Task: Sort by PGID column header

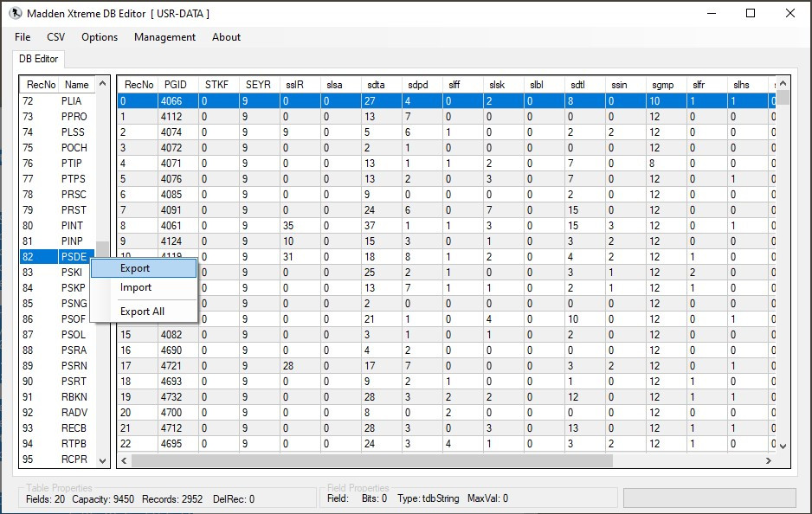Action: pos(178,85)
